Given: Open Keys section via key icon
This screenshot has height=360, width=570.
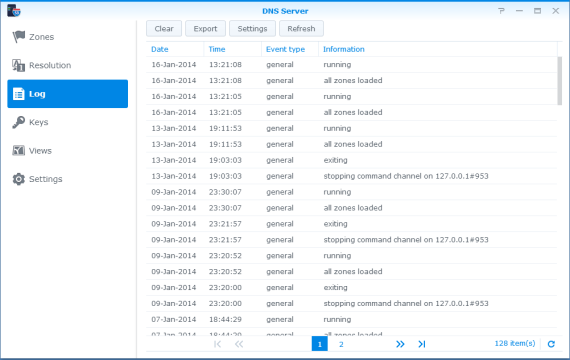Looking at the screenshot, I should [19, 122].
